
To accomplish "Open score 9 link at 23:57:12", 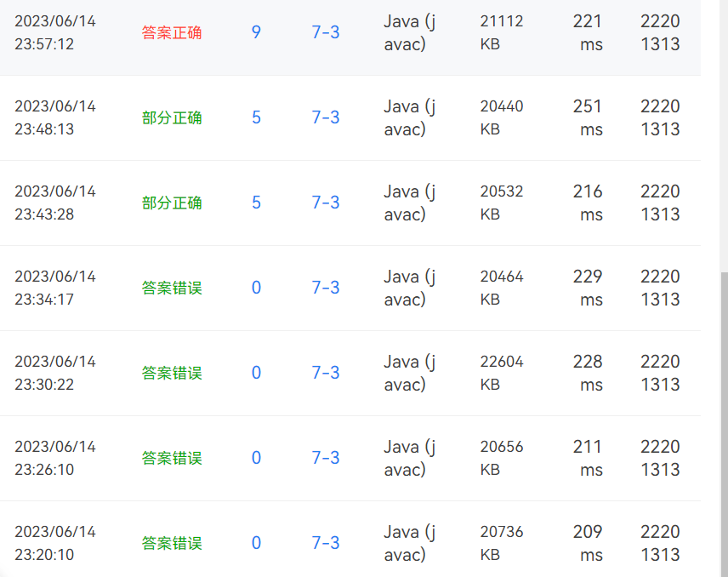I will coord(256,32).
